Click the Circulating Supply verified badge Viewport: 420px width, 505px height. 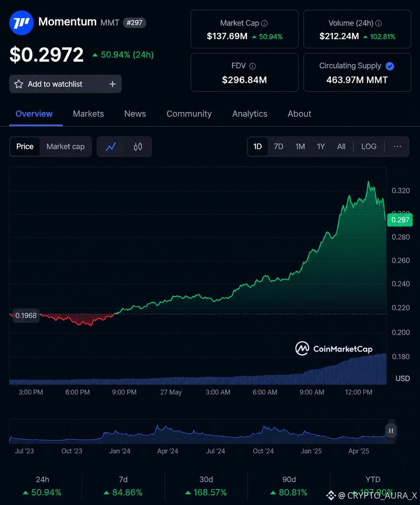point(390,66)
